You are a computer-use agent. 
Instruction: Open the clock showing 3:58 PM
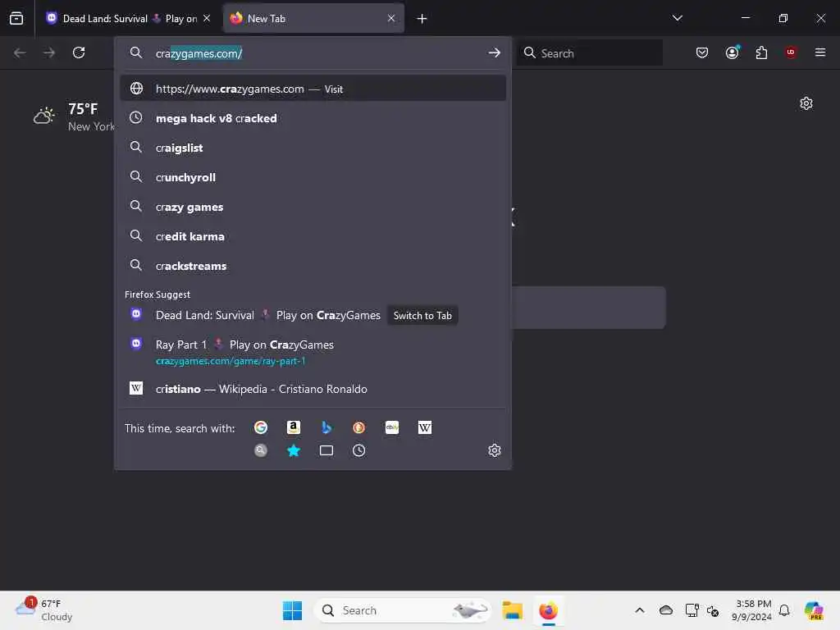[751, 610]
